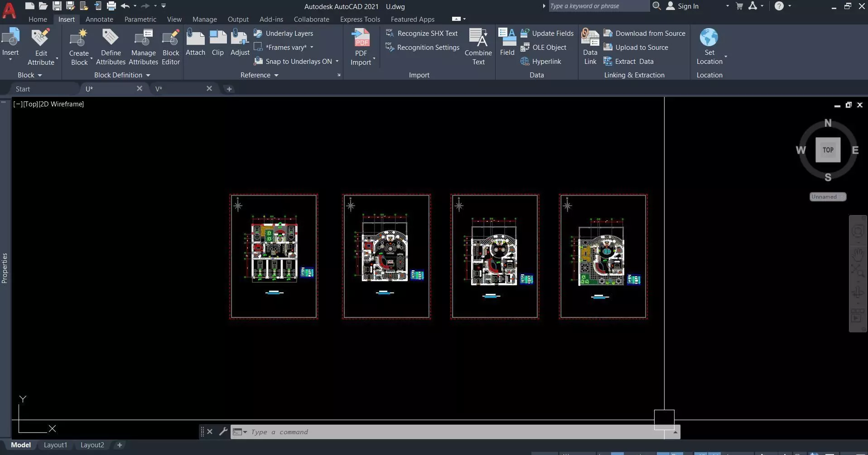Start PDF Import
868x455 pixels.
pyautogui.click(x=361, y=47)
